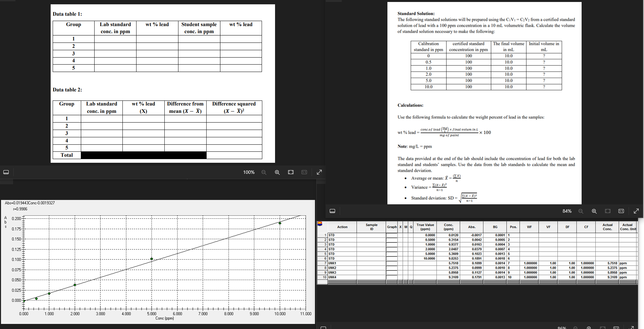Select the Sample ID column header
Image resolution: width=644 pixels, height=329 pixels.
(x=371, y=227)
